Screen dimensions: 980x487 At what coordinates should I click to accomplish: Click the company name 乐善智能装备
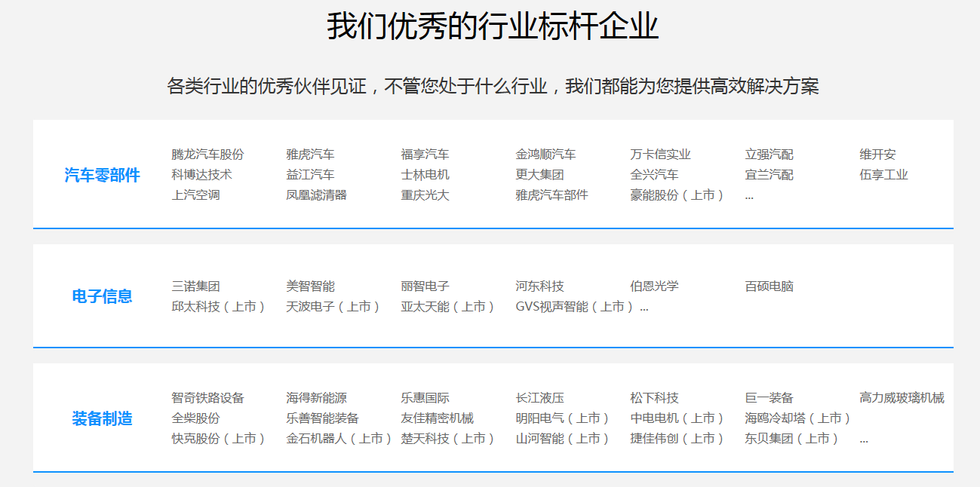click(x=323, y=418)
